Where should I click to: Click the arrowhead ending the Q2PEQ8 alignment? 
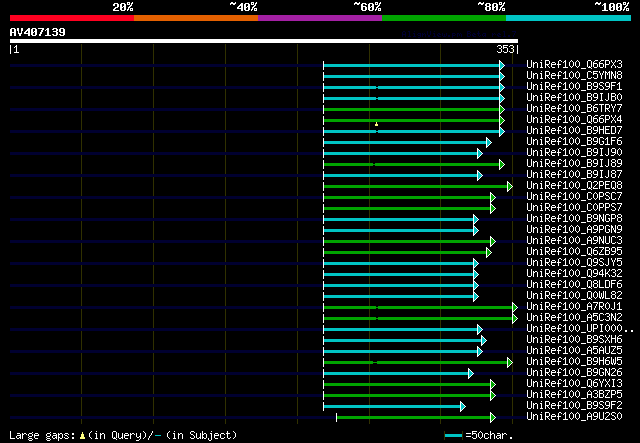tap(510, 187)
